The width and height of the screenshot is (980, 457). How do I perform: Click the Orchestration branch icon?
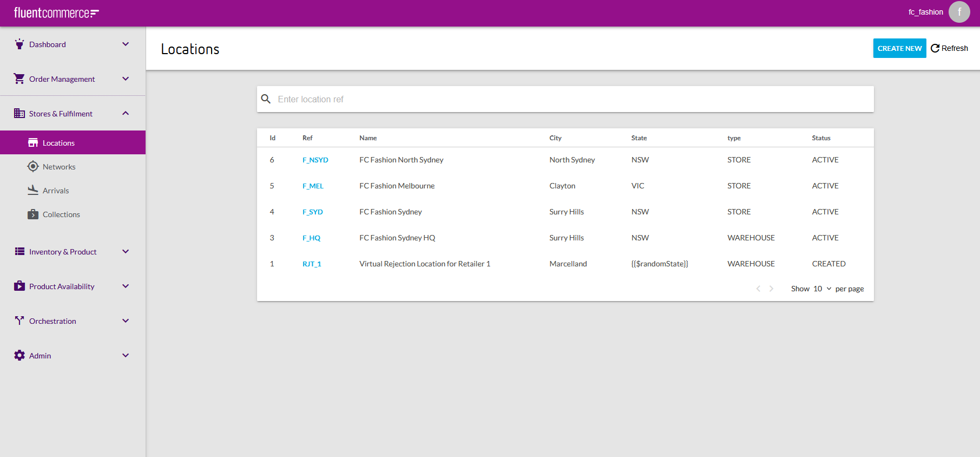click(x=19, y=321)
